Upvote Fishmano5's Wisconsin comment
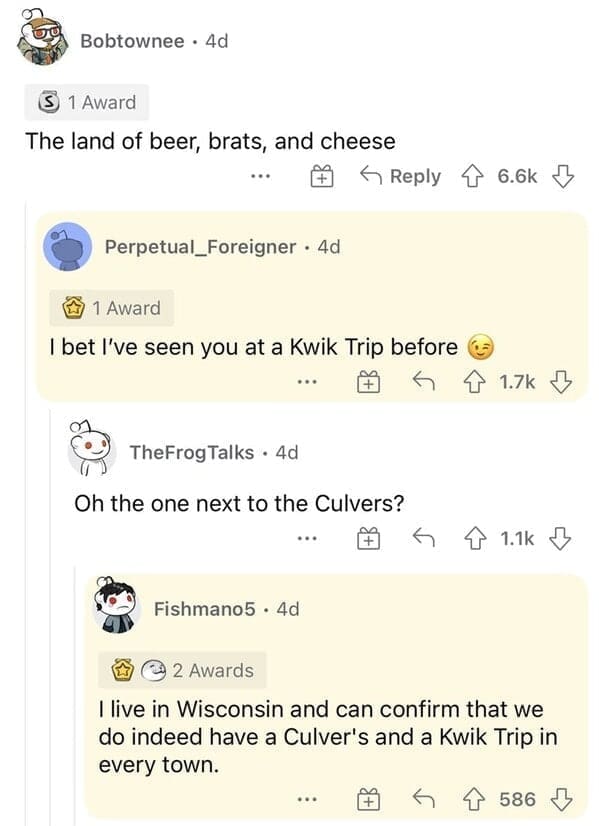The image size is (599, 826). 474,800
